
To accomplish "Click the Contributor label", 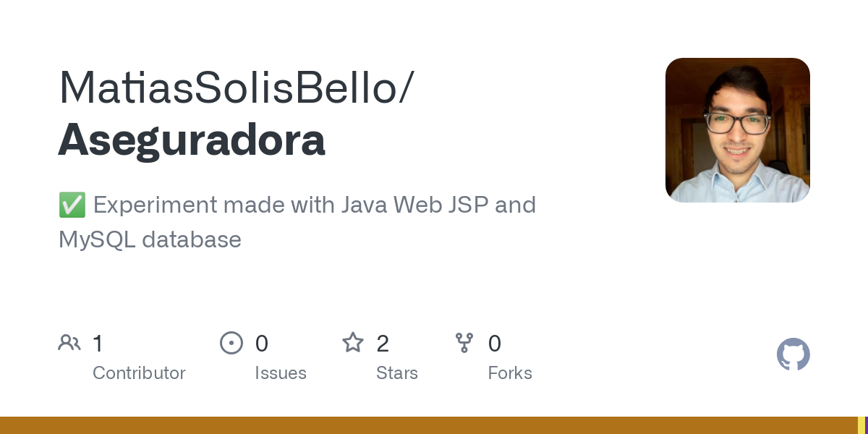I will click(139, 373).
